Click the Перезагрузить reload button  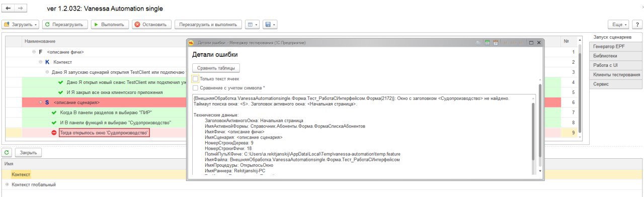click(x=65, y=24)
